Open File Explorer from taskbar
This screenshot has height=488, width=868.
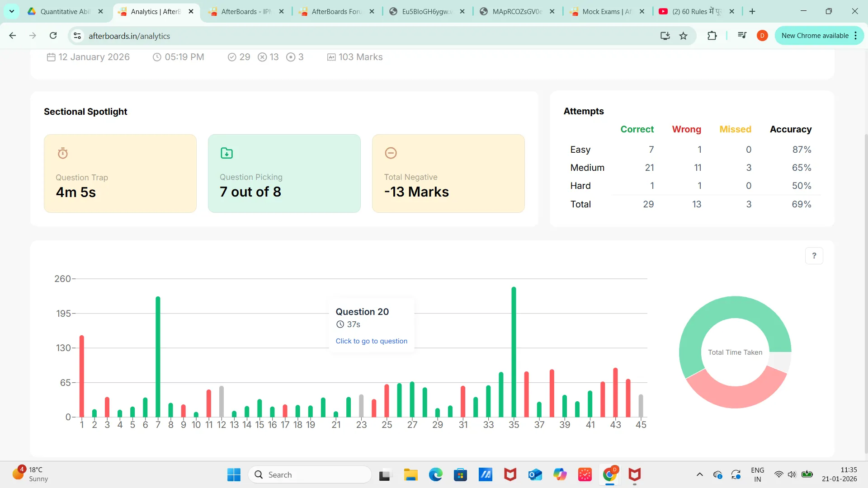pos(410,474)
